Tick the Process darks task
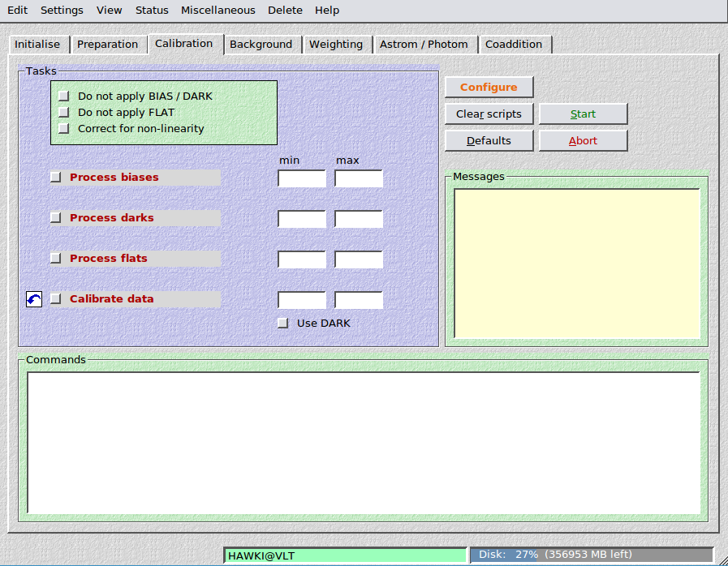This screenshot has width=728, height=566. [56, 218]
